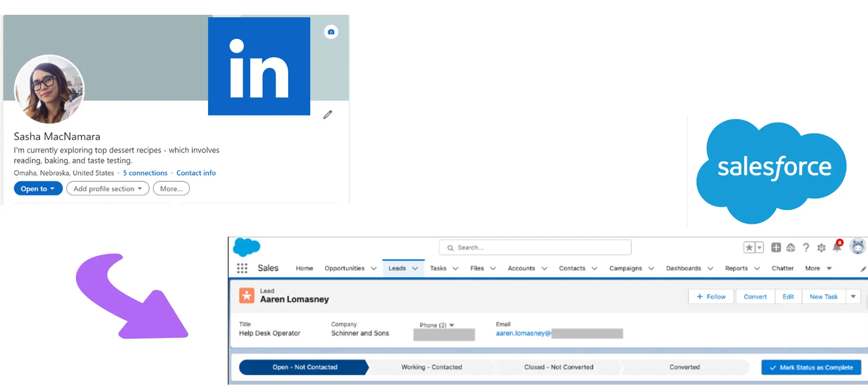Click the Sales app name label

[268, 268]
